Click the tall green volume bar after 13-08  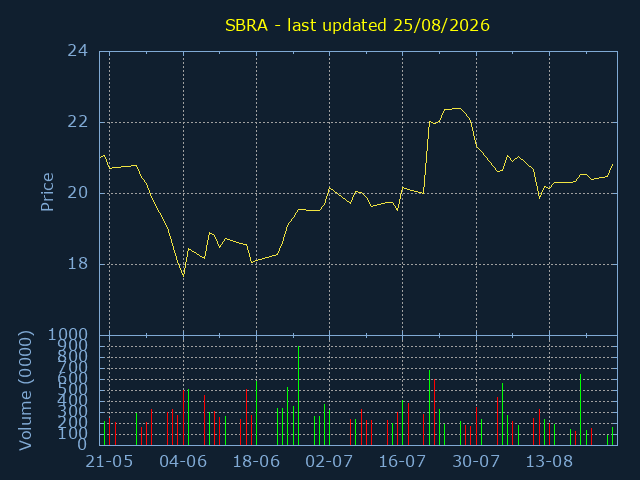tap(580, 409)
